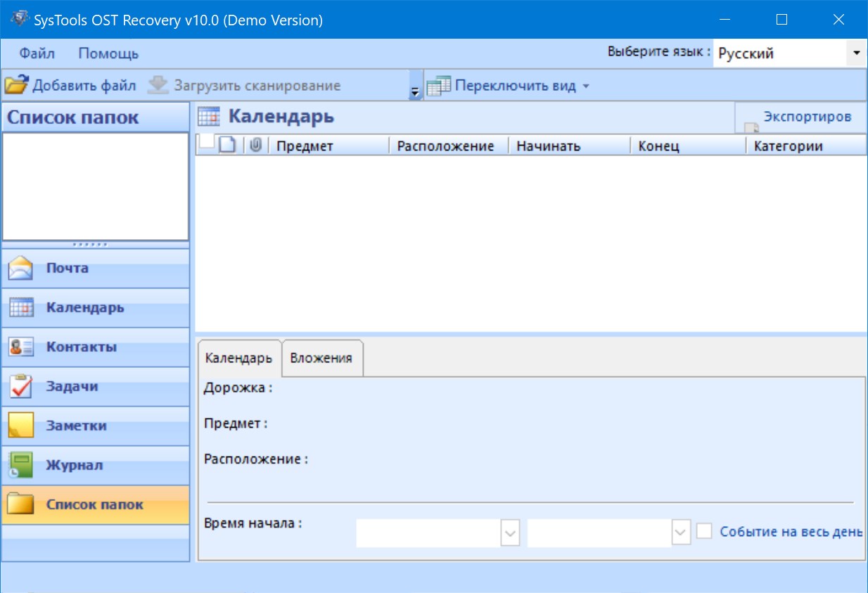This screenshot has height=593, width=868.
Task: Click the Переключить вид layout icon
Action: [x=438, y=86]
